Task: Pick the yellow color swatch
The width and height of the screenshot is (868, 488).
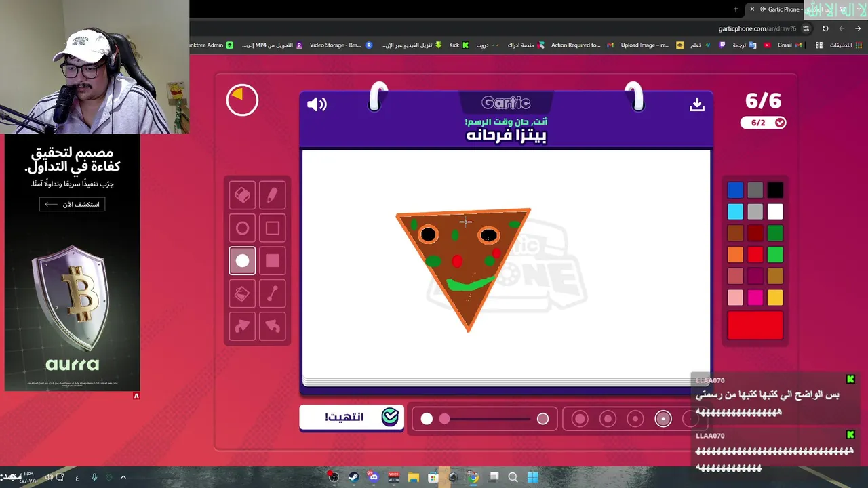Action: point(775,297)
